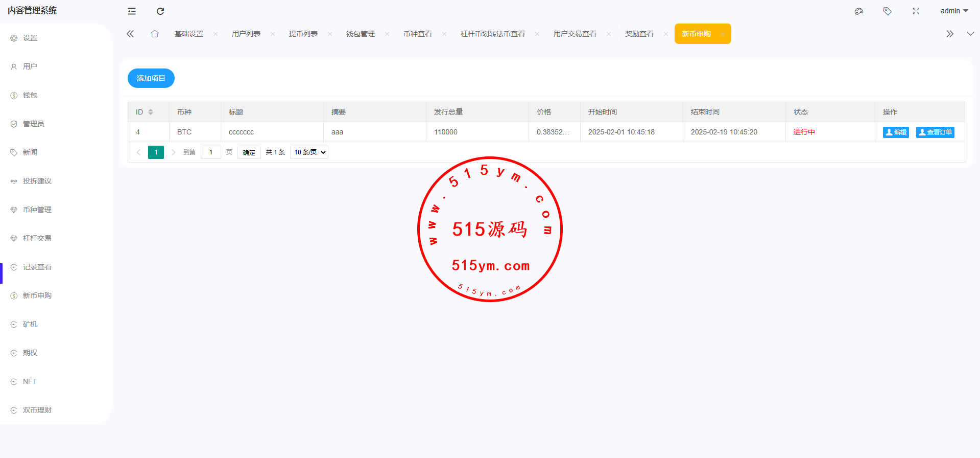Screen dimensions: 980x458
Task: Click the tag note icon
Action: point(888,11)
